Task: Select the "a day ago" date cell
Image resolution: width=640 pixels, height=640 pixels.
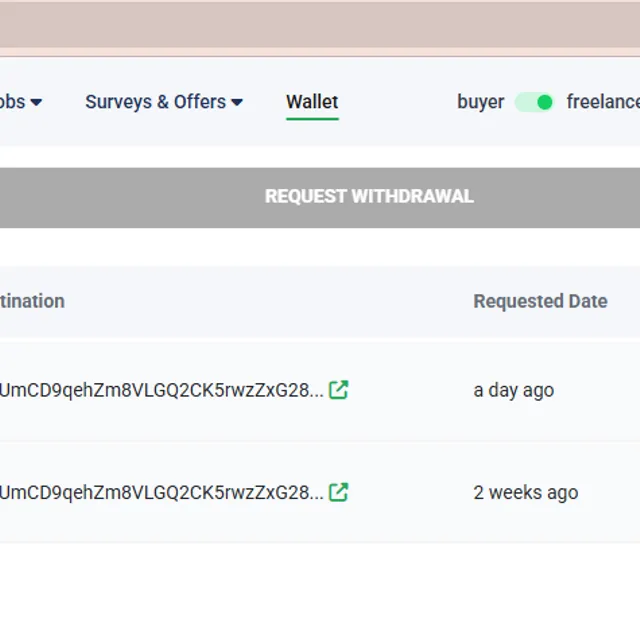Action: pos(513,390)
